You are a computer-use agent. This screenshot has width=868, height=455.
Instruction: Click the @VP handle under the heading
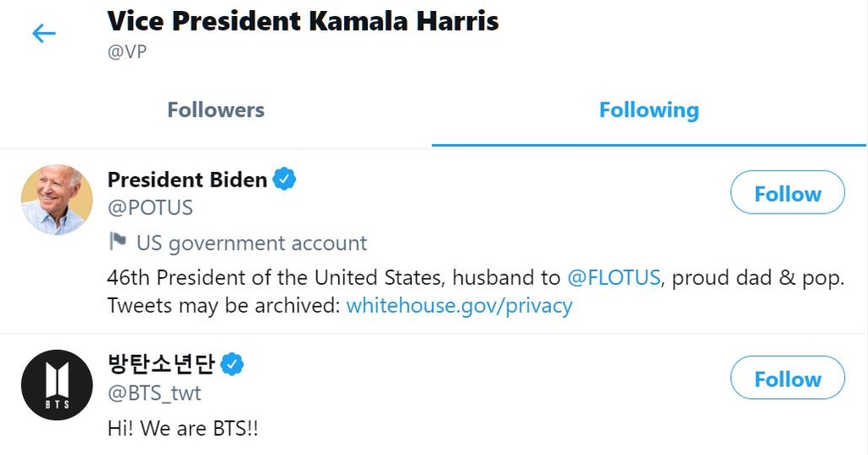[127, 52]
